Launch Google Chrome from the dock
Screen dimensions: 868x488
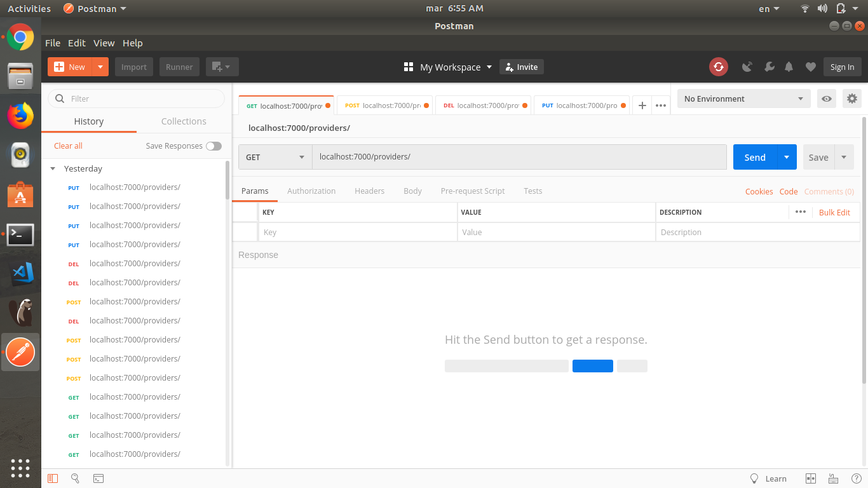(x=20, y=37)
